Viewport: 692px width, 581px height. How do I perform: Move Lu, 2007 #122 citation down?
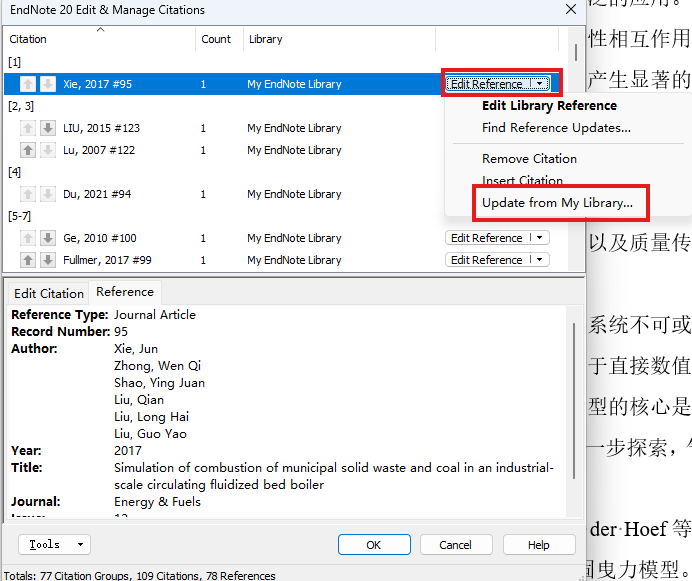[x=48, y=150]
